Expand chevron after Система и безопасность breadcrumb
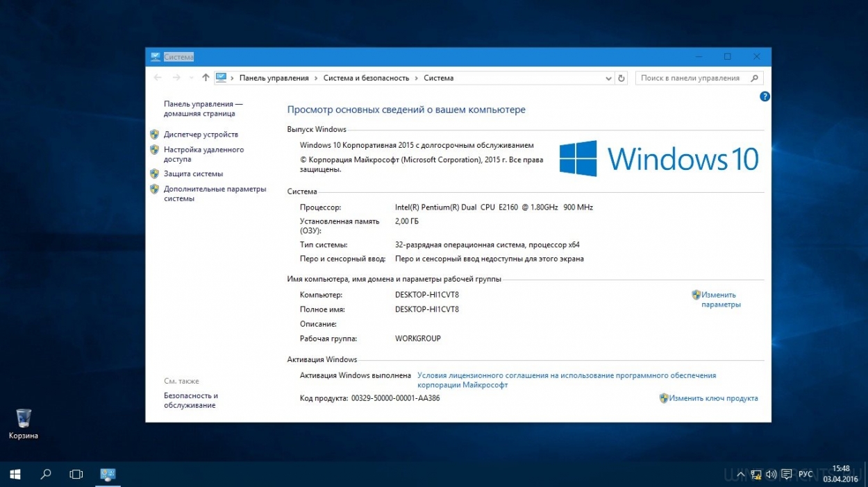The width and height of the screenshot is (868, 487). 417,78
